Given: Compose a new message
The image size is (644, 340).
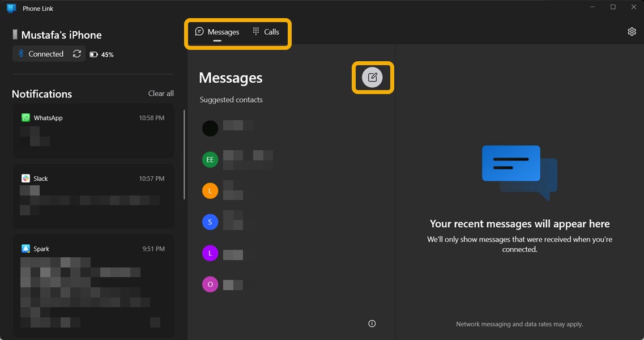Looking at the screenshot, I should pyautogui.click(x=372, y=77).
